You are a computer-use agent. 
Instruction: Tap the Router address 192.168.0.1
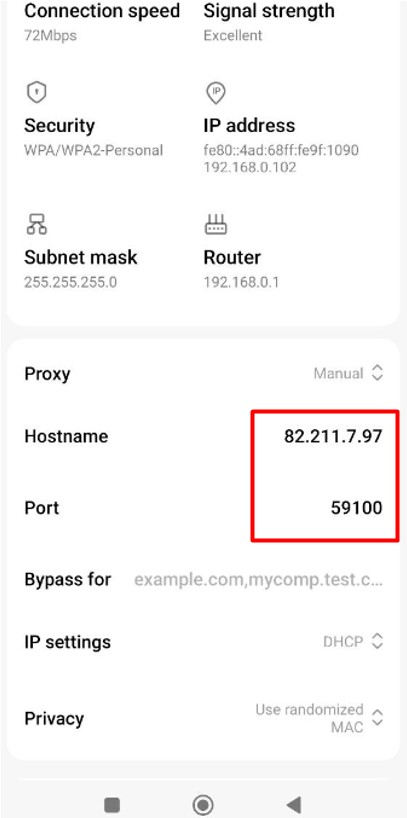coord(241,283)
